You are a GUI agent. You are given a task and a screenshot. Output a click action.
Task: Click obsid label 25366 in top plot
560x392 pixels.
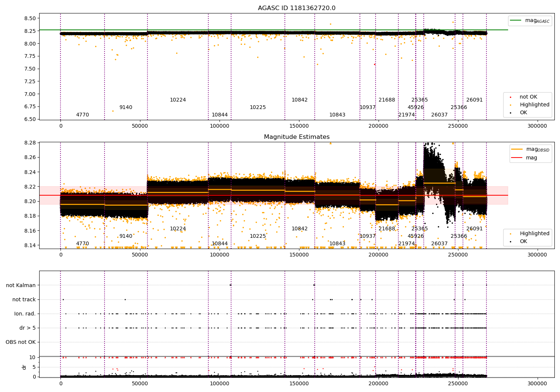point(459,108)
